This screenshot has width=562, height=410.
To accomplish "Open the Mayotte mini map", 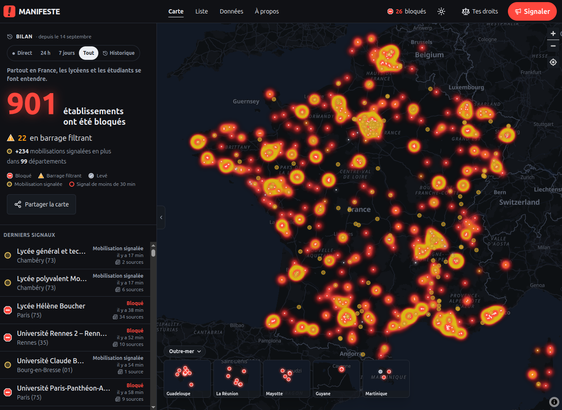I will [x=287, y=378].
